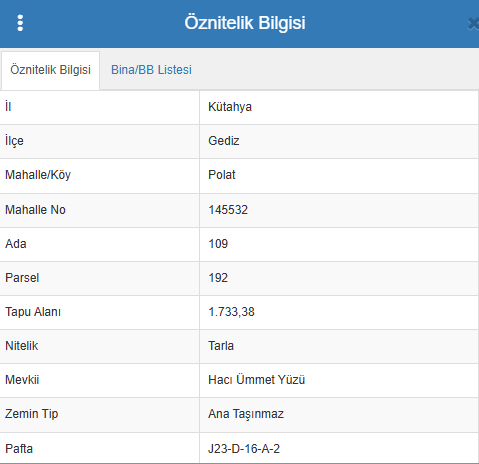Click the Mahalle No row label
479x464 pixels.
(x=35, y=210)
